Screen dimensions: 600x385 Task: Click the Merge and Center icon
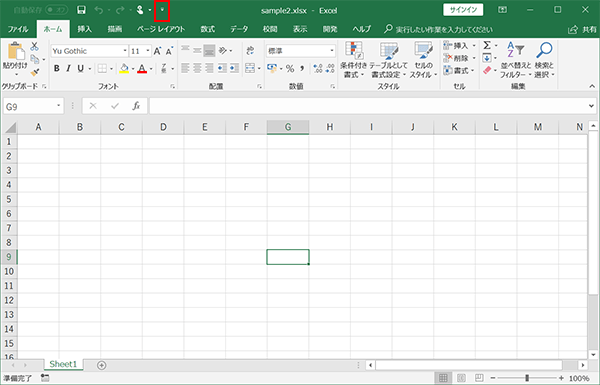250,69
